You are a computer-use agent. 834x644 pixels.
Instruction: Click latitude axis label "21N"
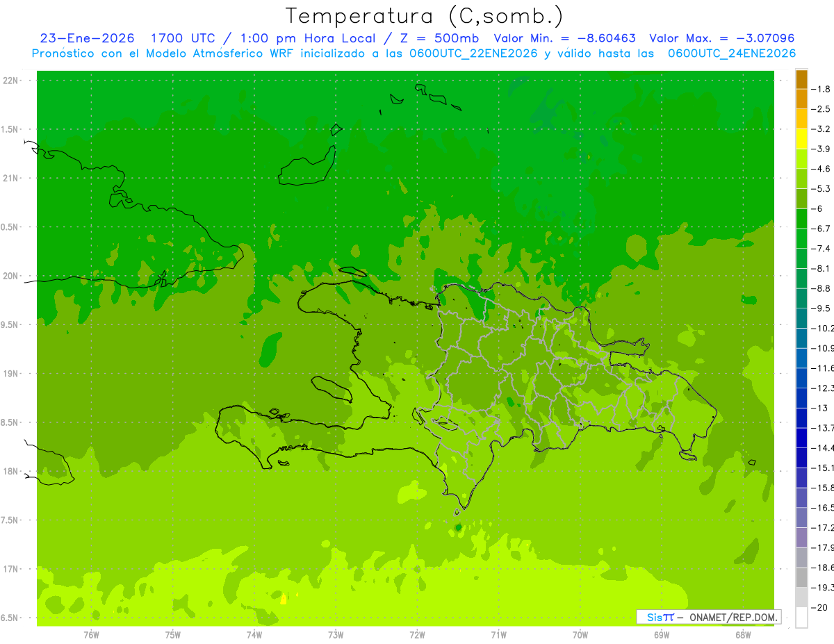pyautogui.click(x=10, y=178)
